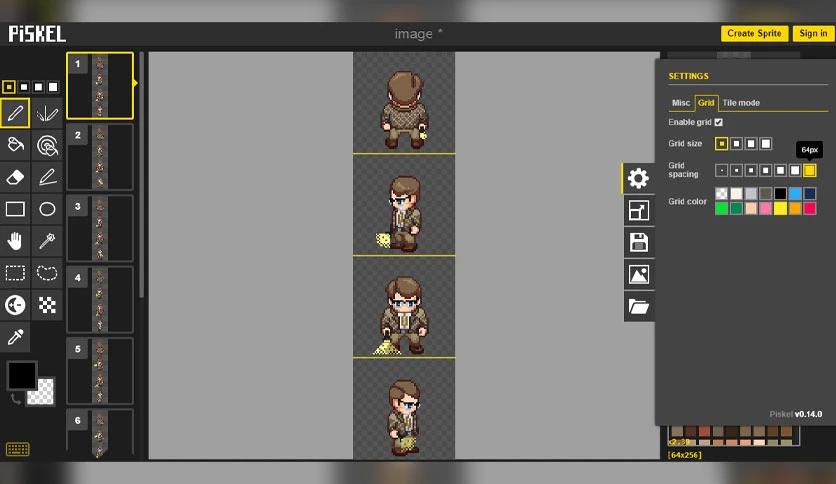Viewport: 836px width, 484px height.
Task: Switch to the Misc settings tab
Action: [681, 103]
